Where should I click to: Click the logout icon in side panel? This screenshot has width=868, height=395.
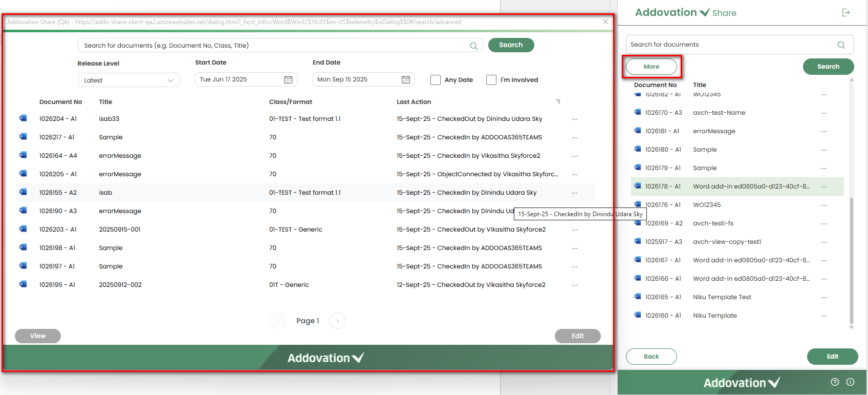846,13
